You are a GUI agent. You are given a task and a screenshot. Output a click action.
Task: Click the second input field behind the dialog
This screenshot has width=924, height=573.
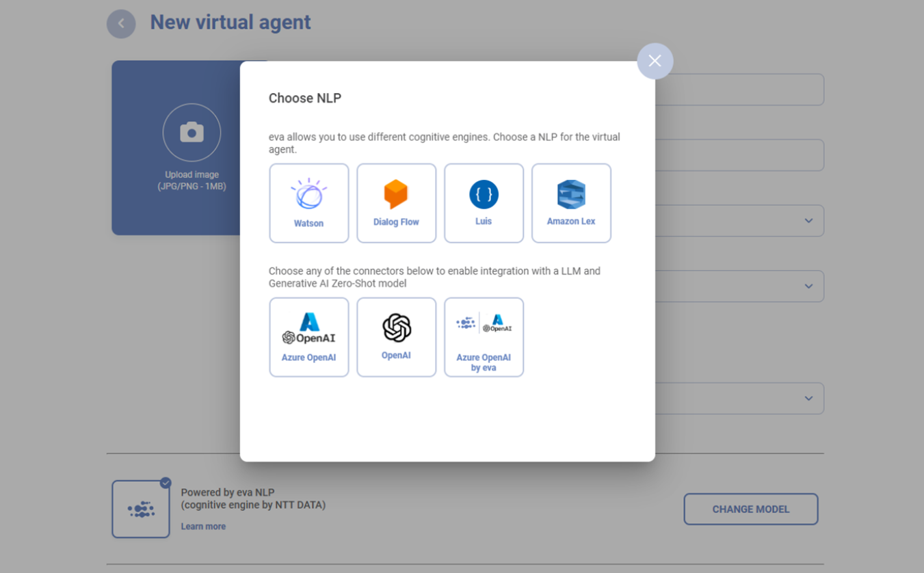point(739,155)
